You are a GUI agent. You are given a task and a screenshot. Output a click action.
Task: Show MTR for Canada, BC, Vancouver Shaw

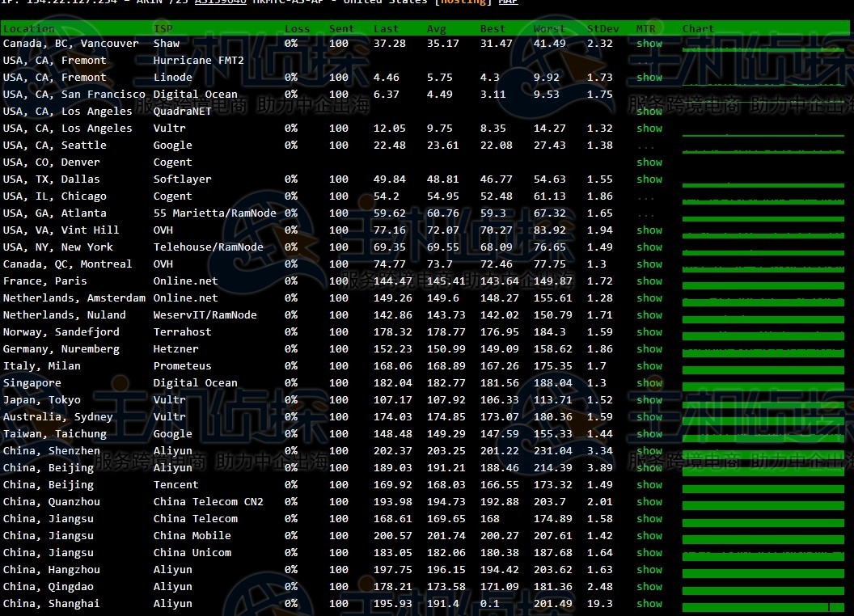[x=649, y=44]
